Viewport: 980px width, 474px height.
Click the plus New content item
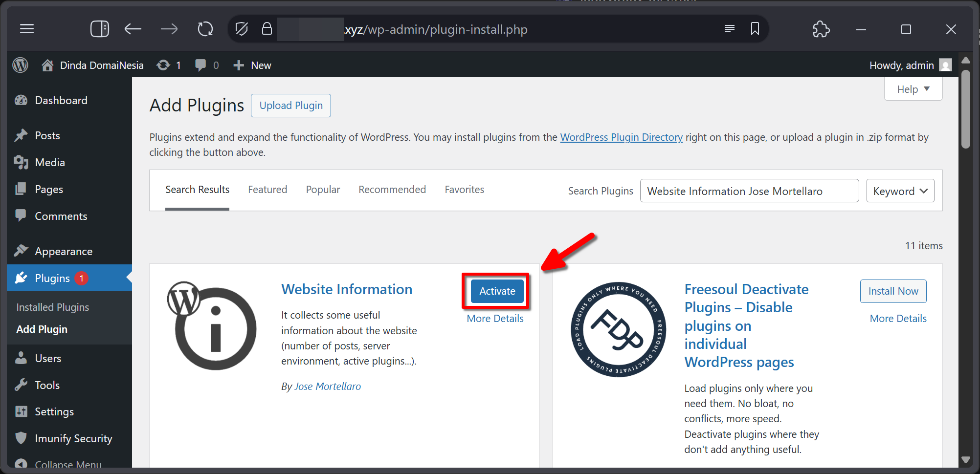pyautogui.click(x=252, y=65)
